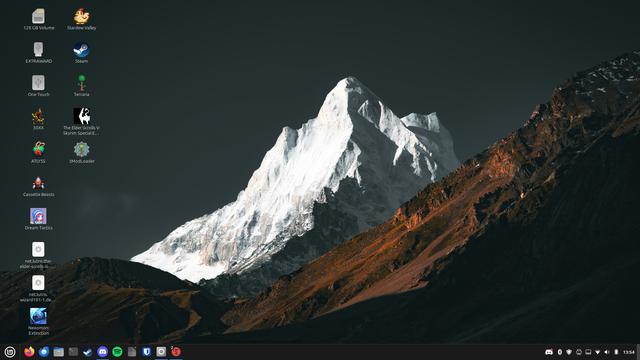
Task: Open the network tray indicator
Action: tap(598, 352)
